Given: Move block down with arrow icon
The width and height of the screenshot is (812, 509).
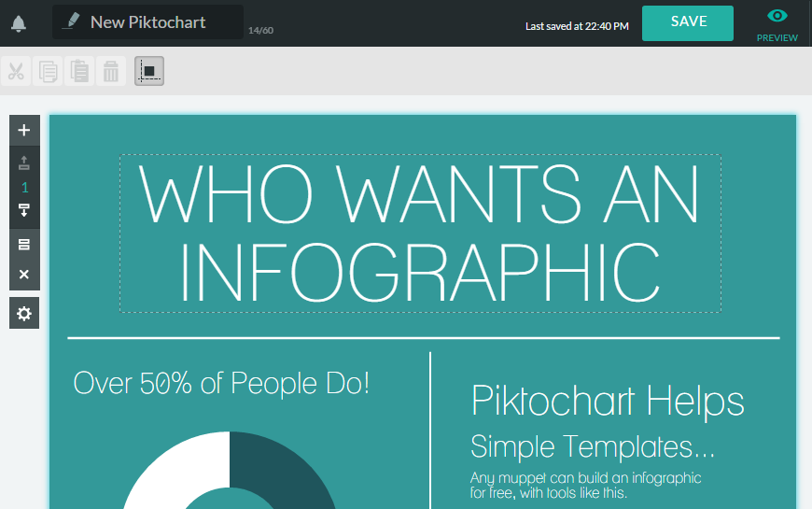Looking at the screenshot, I should point(24,210).
